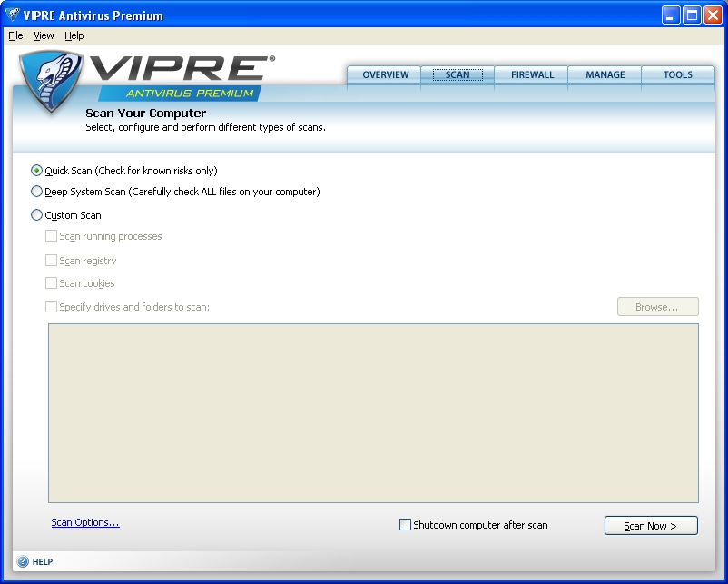Close the VIPRE Antivirus Premium window
The height and width of the screenshot is (584, 728).
pyautogui.click(x=713, y=15)
